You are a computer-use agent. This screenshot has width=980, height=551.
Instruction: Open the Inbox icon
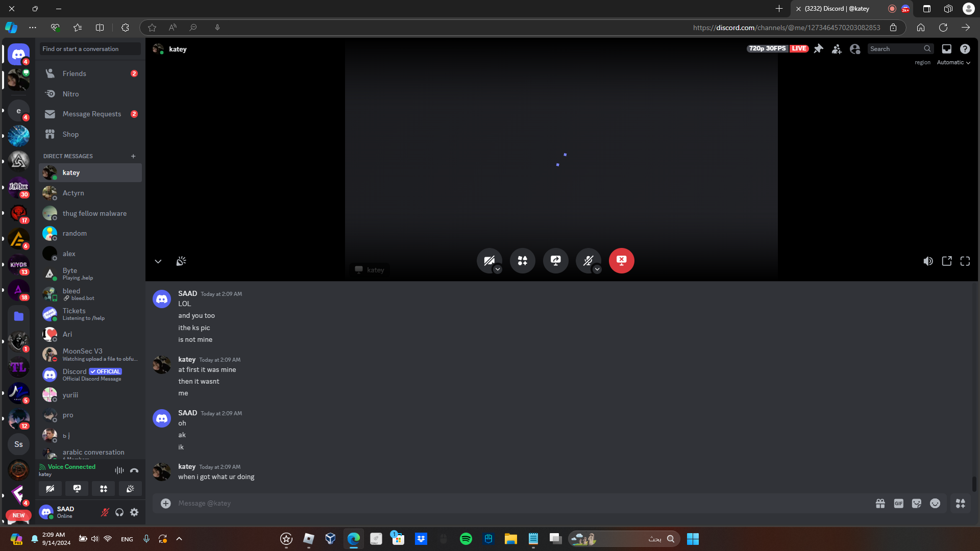tap(946, 49)
